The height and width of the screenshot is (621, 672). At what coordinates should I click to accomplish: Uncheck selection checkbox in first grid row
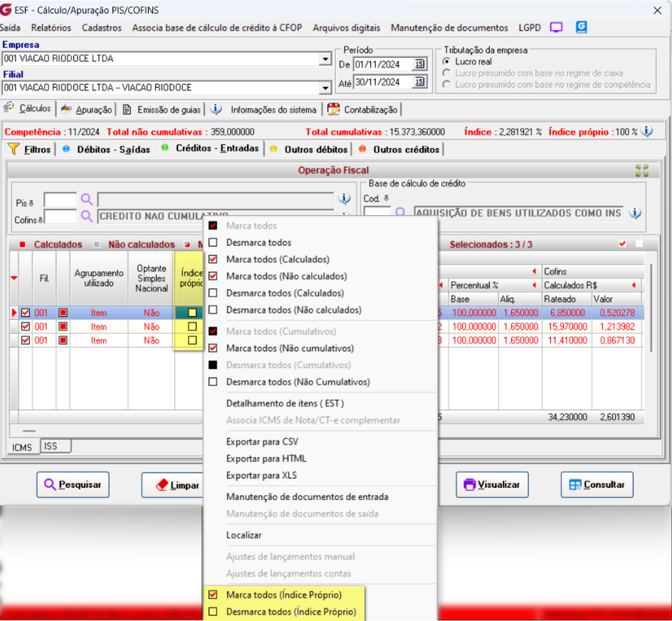tap(26, 313)
